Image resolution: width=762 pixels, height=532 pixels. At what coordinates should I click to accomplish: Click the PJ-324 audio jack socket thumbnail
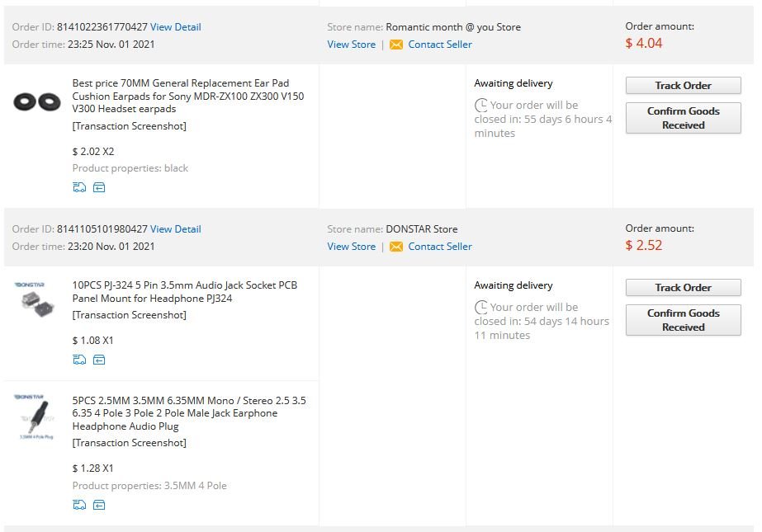pyautogui.click(x=35, y=300)
